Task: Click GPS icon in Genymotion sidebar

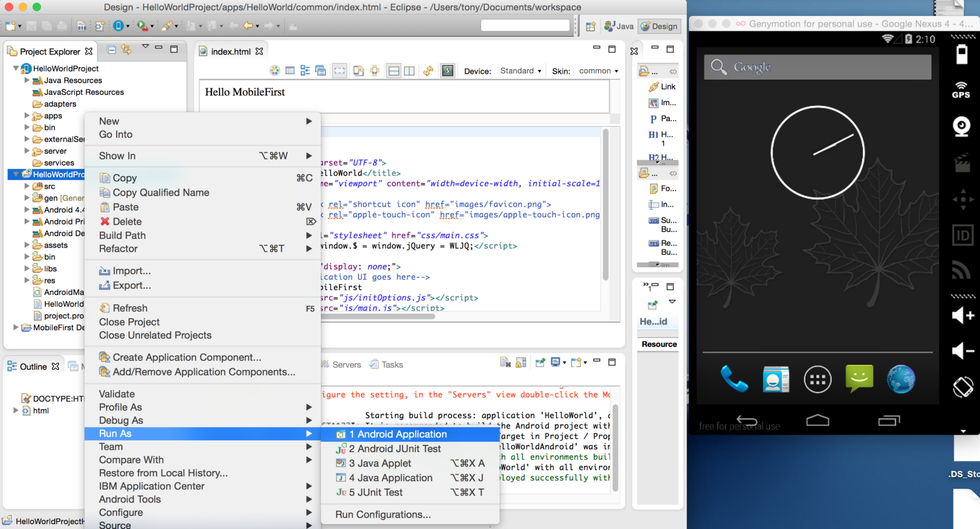Action: click(961, 90)
